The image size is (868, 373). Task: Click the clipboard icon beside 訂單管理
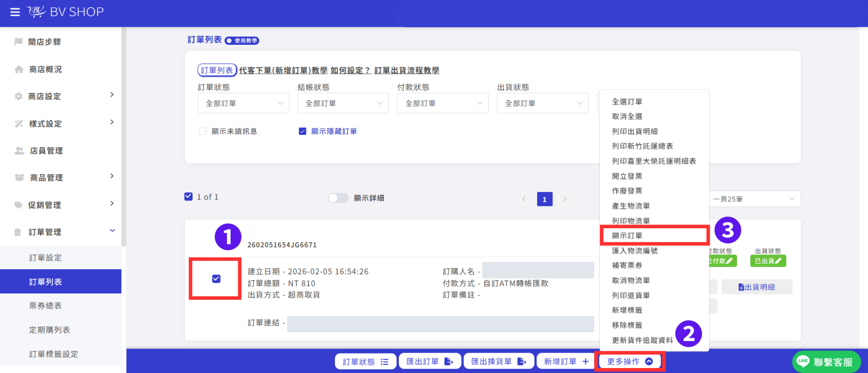tap(18, 232)
